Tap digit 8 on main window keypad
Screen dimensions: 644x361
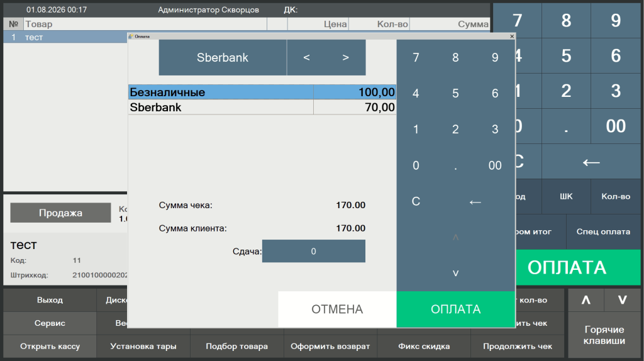[567, 20]
